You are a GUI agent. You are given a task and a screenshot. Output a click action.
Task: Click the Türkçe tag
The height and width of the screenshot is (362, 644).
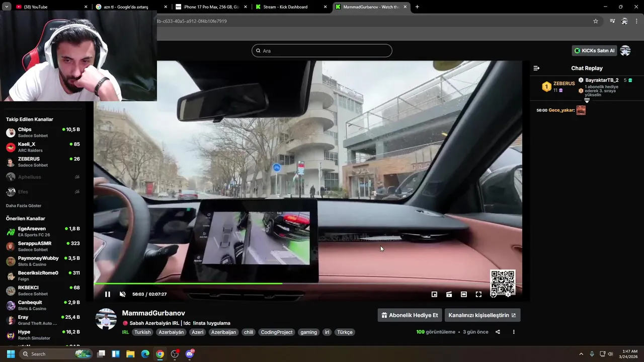click(345, 332)
